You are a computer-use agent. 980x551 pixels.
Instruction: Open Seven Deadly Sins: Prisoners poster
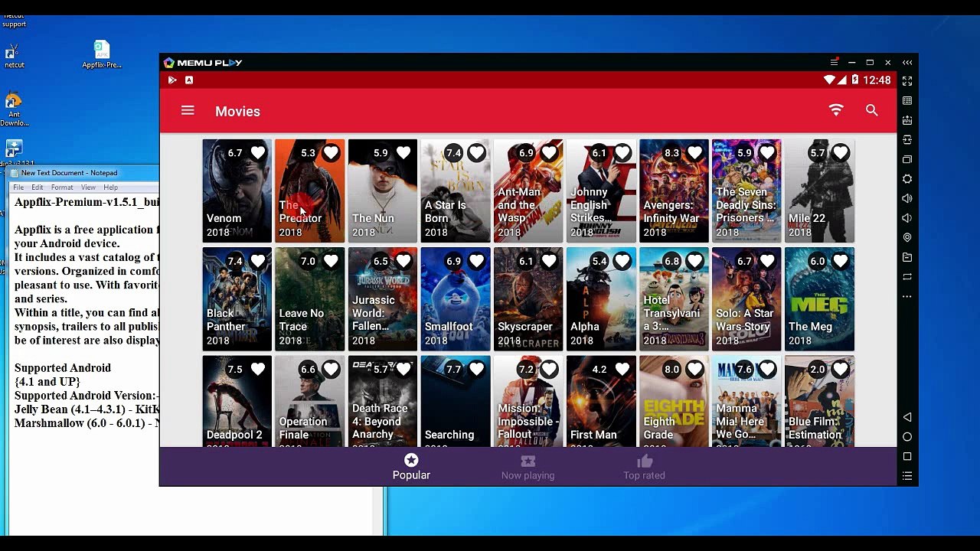pyautogui.click(x=746, y=191)
